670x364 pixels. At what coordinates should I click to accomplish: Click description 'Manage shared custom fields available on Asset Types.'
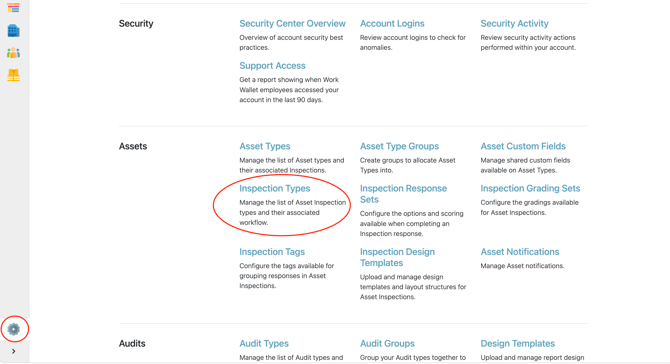[x=525, y=165]
